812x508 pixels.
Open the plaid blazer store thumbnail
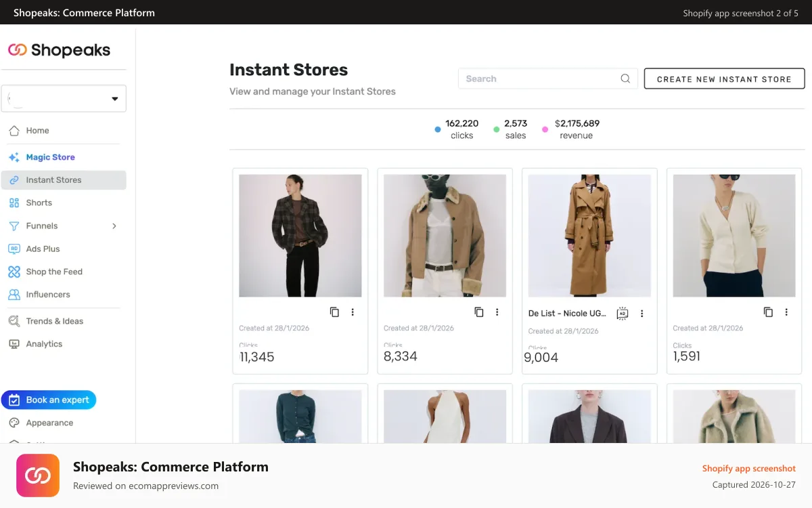(300, 236)
